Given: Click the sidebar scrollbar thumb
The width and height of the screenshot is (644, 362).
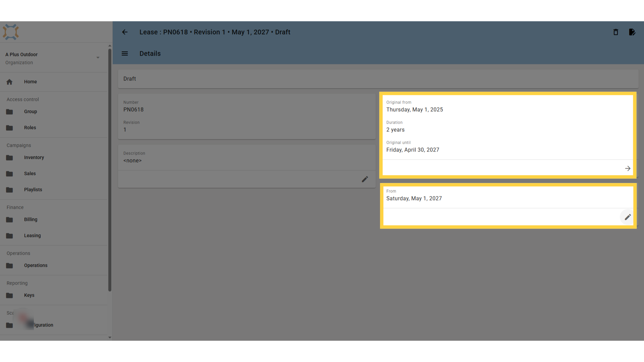Looking at the screenshot, I should point(110,170).
